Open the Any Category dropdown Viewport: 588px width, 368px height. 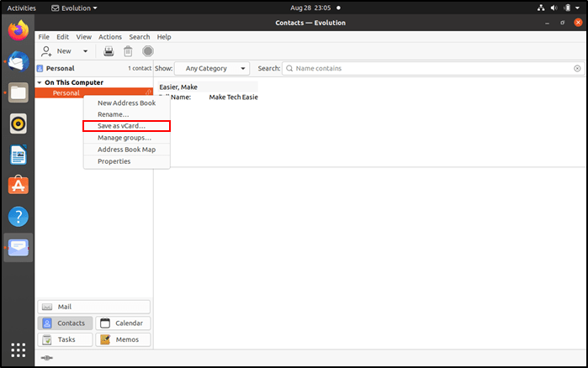212,69
